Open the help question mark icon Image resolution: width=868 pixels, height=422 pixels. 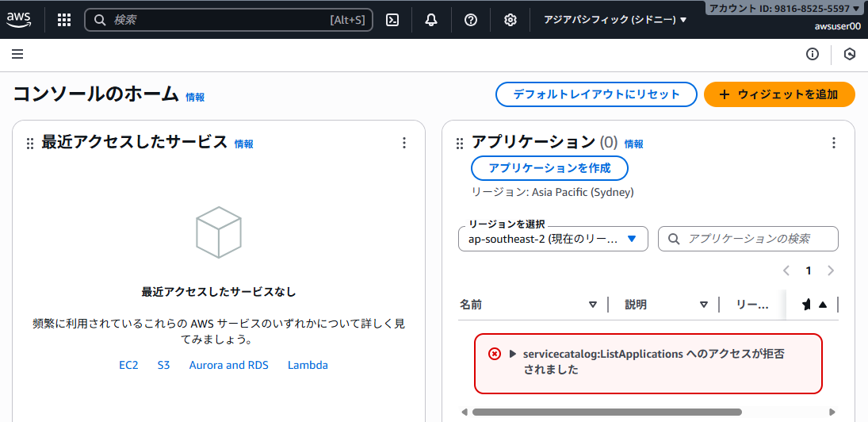click(471, 20)
